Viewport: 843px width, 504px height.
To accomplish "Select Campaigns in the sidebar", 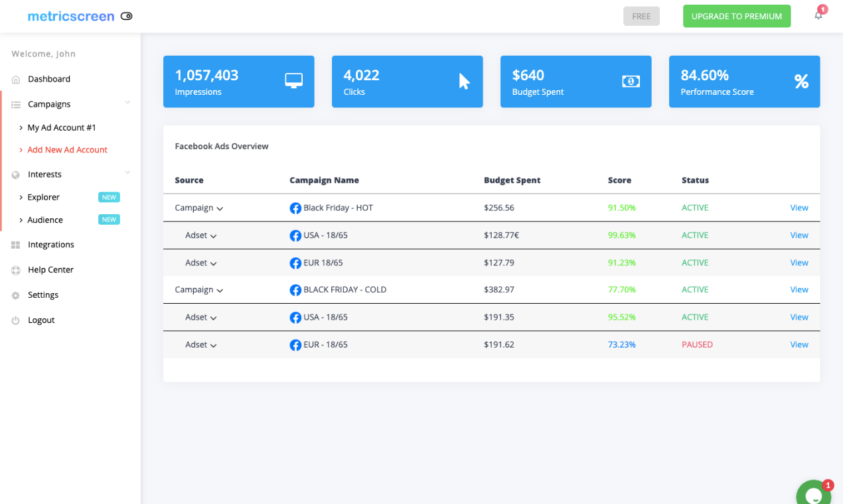I will pyautogui.click(x=49, y=104).
